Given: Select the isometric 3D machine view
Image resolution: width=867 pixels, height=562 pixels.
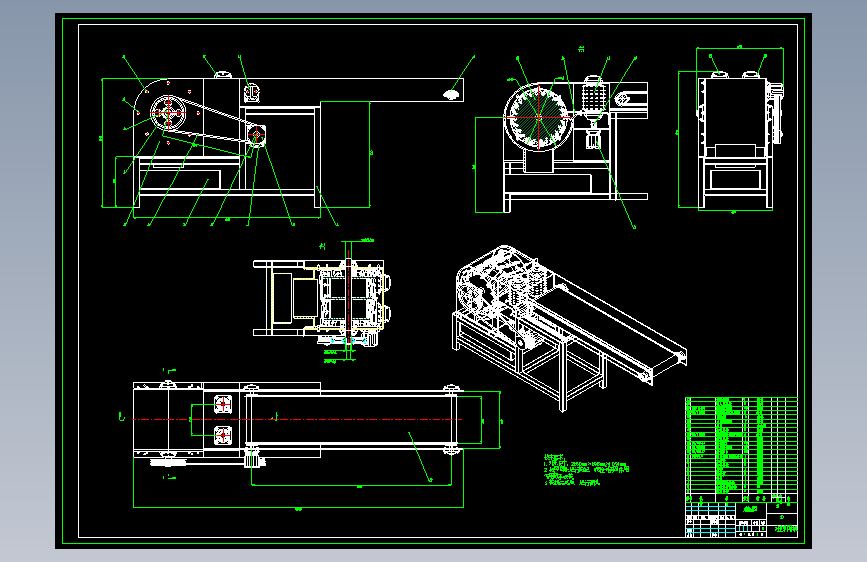Looking at the screenshot, I should (x=570, y=329).
